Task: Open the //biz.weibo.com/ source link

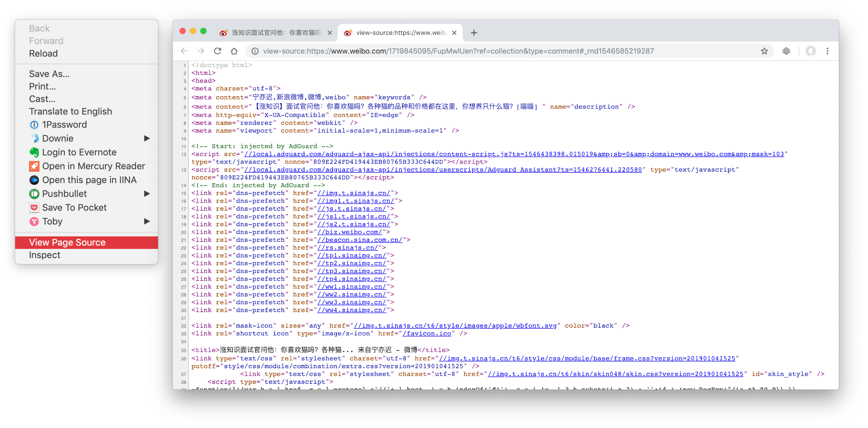Action: [x=349, y=232]
